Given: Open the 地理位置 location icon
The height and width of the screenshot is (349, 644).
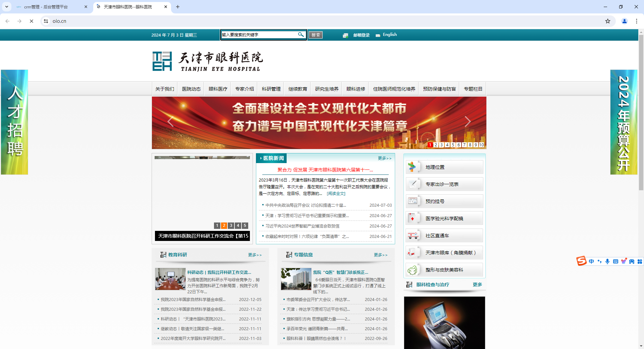Looking at the screenshot, I should click(x=412, y=167).
